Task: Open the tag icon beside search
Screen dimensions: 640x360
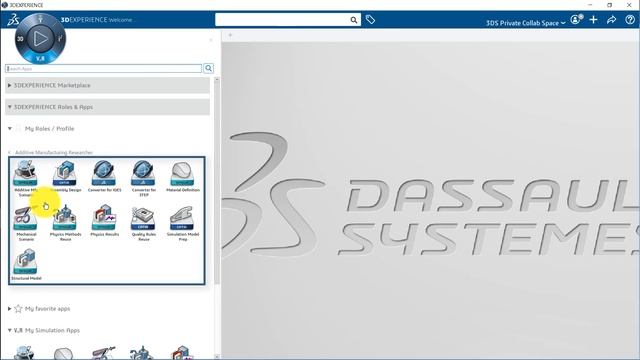Action: click(x=370, y=20)
